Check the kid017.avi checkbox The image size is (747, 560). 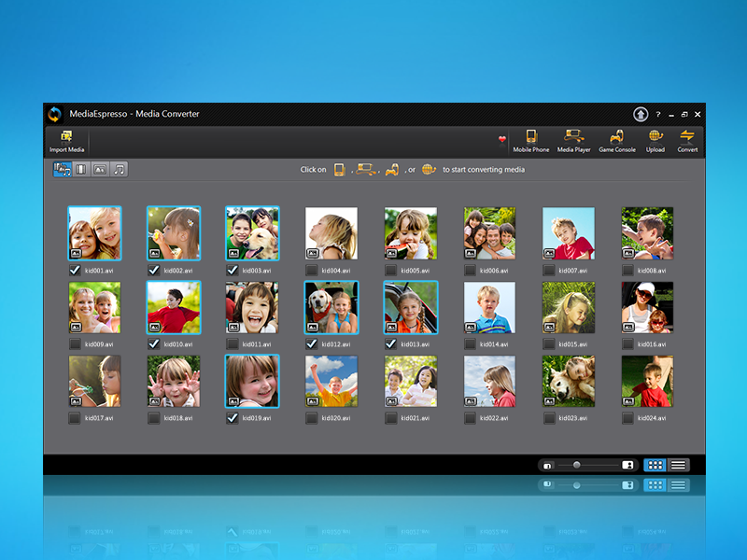[75, 417]
